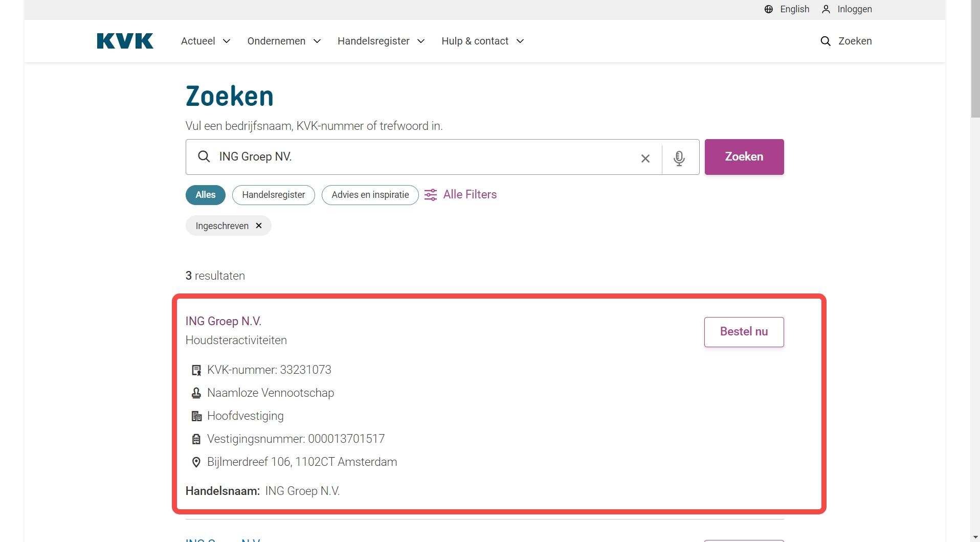Select the Handelsregister filter pill
980x542 pixels.
coord(274,195)
